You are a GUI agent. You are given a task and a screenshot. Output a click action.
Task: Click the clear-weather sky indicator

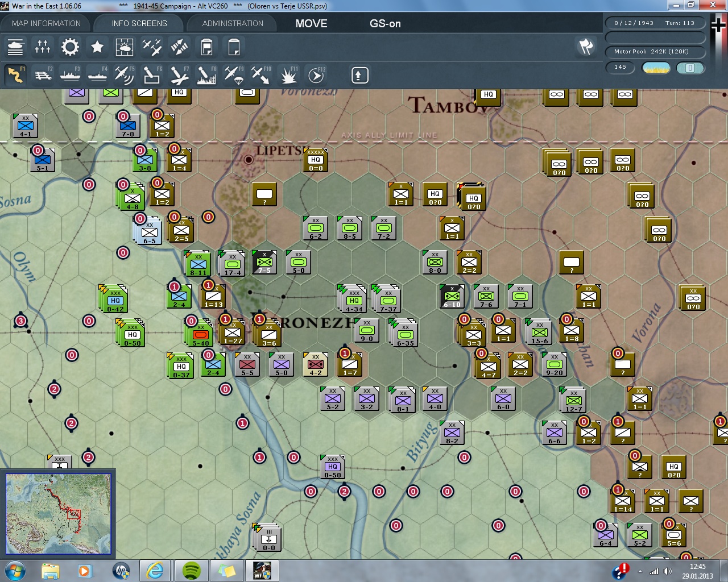coord(656,68)
